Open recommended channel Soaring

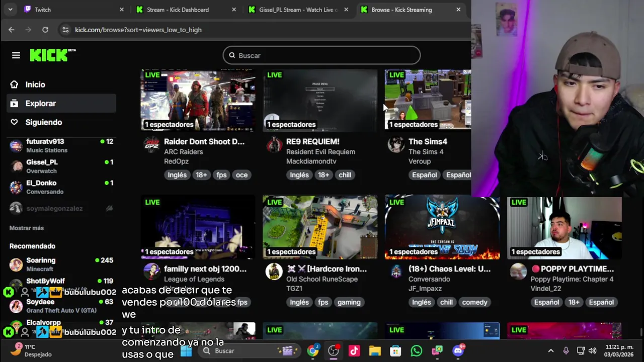[x=61, y=264]
